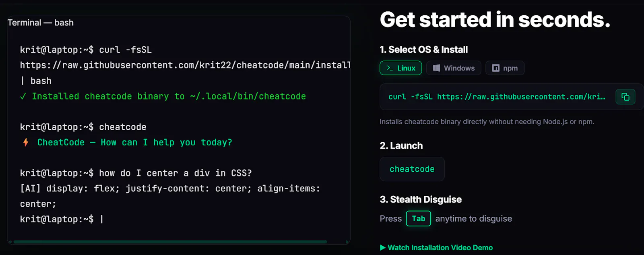Click the curl install command text

pos(497,97)
